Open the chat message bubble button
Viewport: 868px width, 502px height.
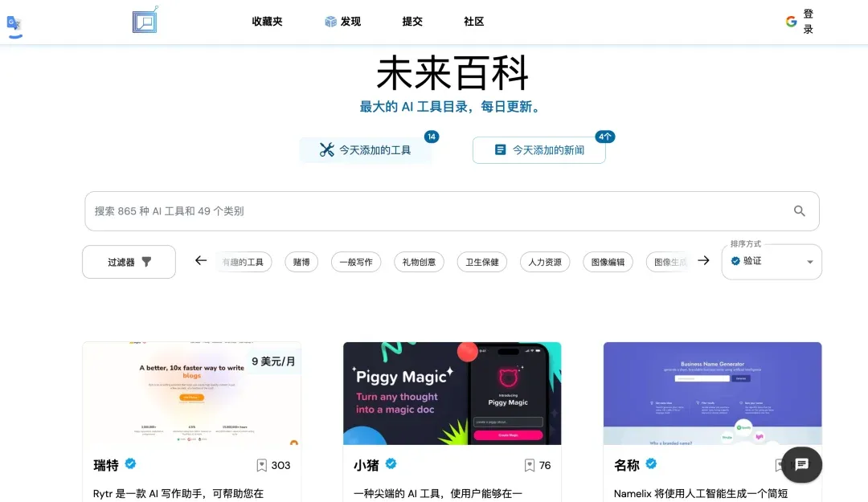point(801,465)
